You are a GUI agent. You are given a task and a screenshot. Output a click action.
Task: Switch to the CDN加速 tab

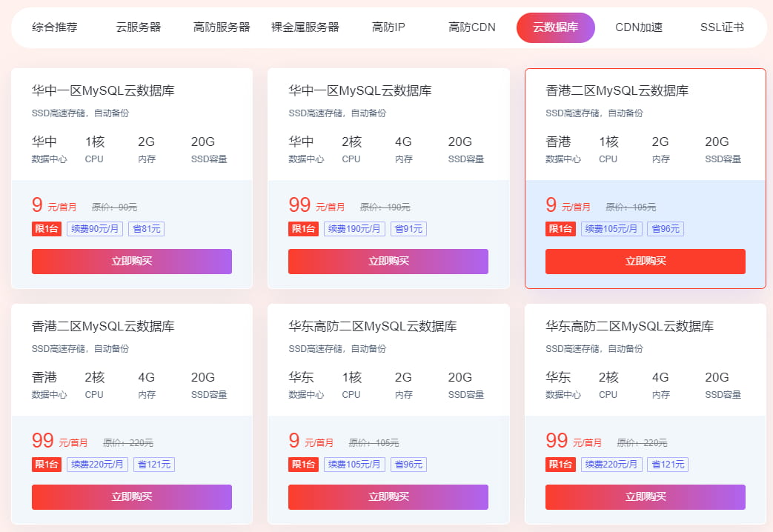(638, 26)
